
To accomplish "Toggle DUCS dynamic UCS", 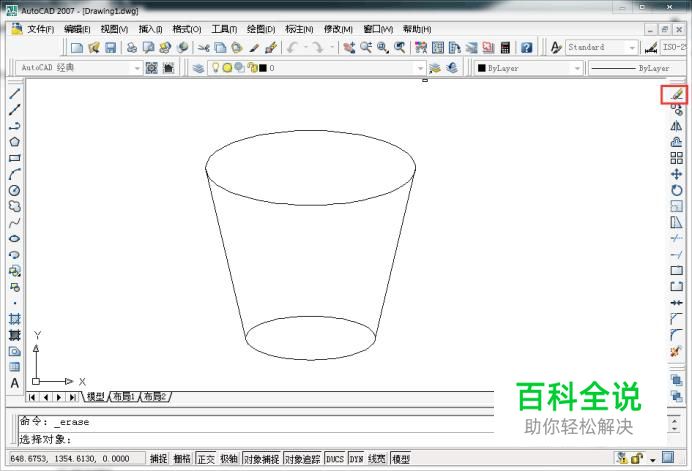I will (x=335, y=459).
